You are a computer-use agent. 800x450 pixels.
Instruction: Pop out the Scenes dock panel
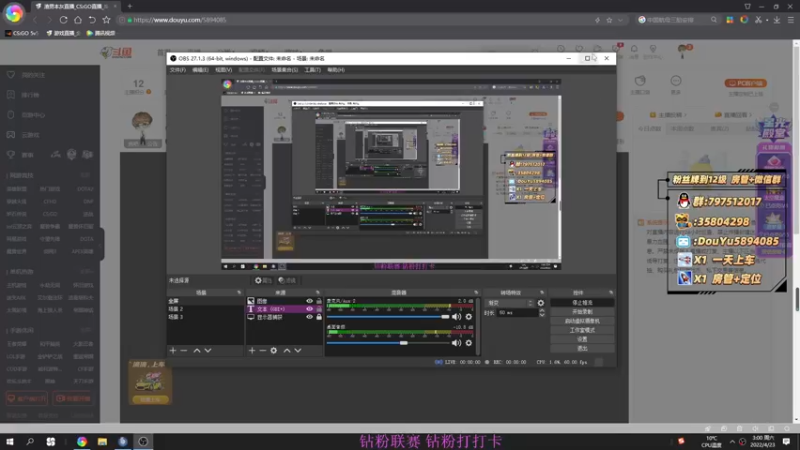tap(239, 293)
